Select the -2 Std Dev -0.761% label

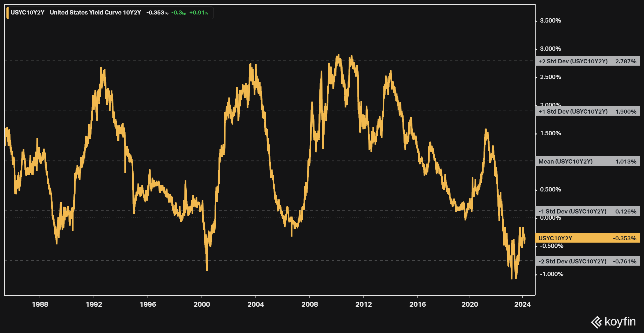click(x=587, y=261)
